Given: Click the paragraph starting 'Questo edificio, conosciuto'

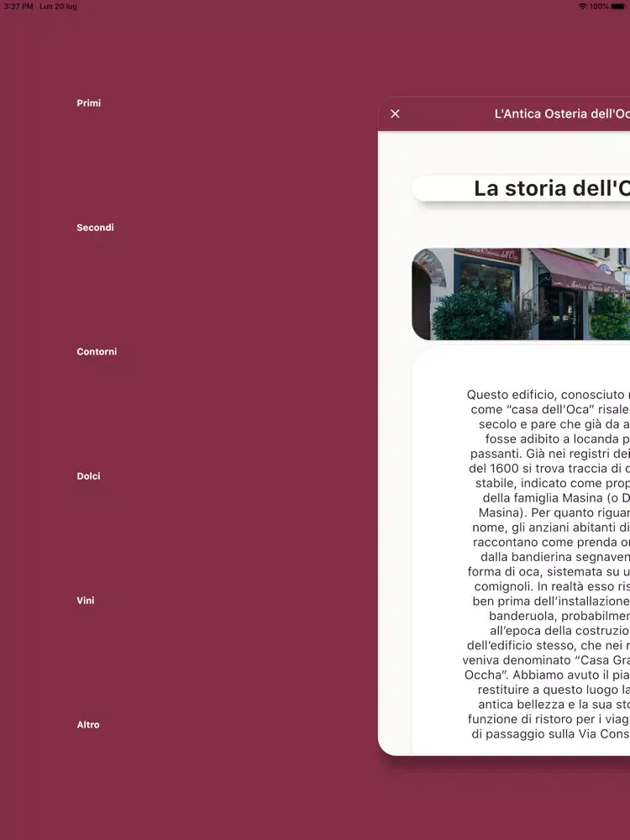Looking at the screenshot, I should (548, 564).
